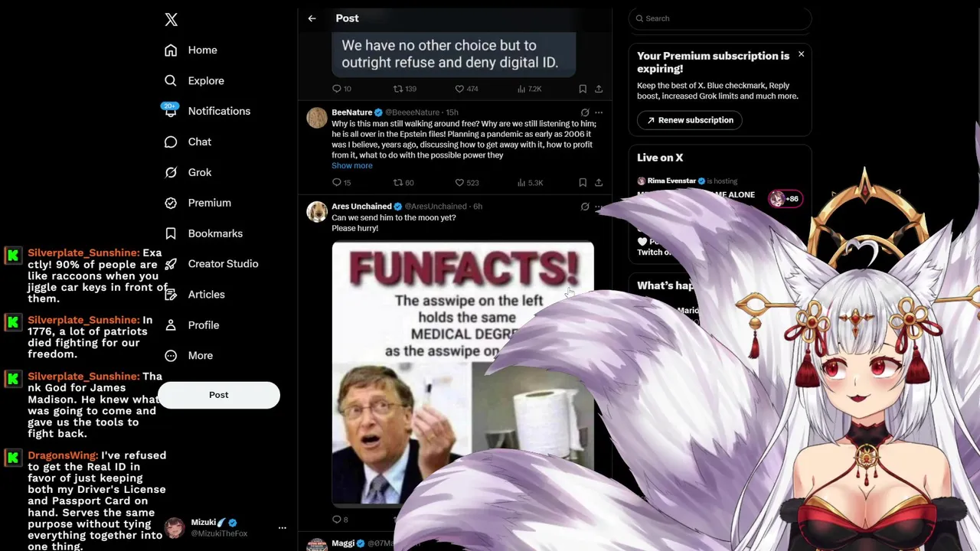Go back using the Post arrow
This screenshot has height=551, width=980.
point(312,18)
